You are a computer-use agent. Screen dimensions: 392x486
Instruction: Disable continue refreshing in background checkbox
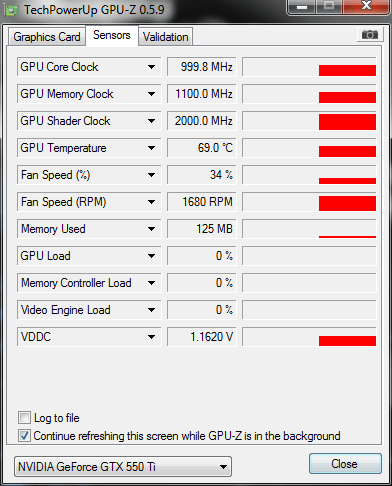tap(24, 436)
